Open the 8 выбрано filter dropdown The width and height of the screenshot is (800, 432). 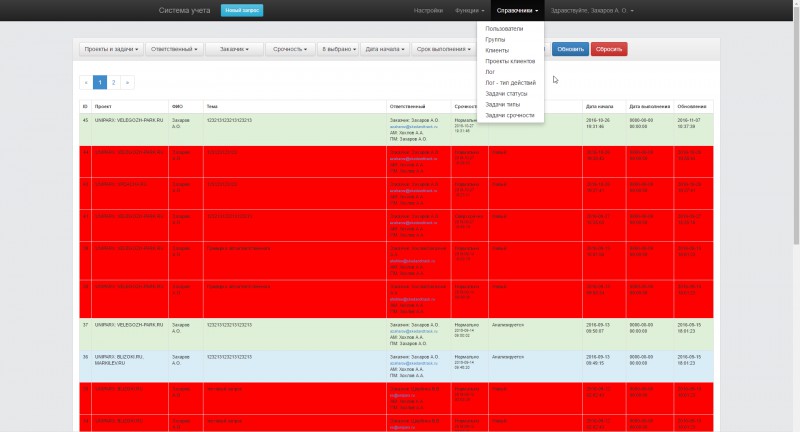pos(338,49)
